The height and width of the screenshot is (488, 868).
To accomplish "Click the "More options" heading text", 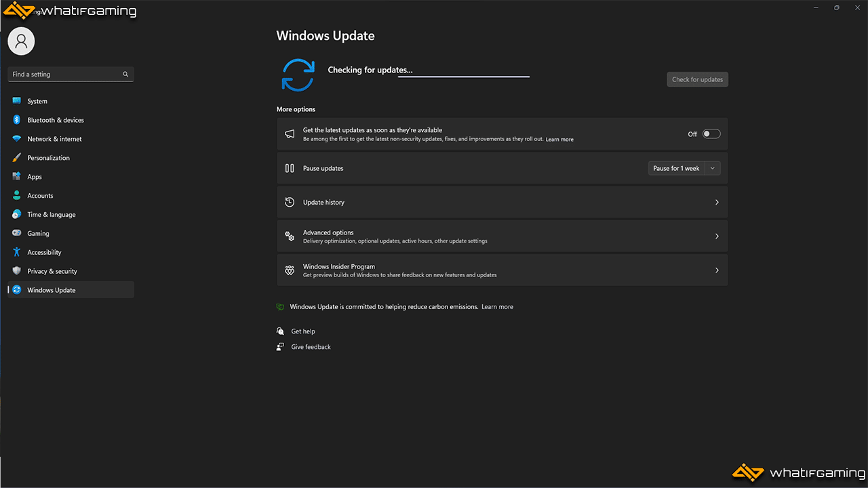I will (296, 109).
